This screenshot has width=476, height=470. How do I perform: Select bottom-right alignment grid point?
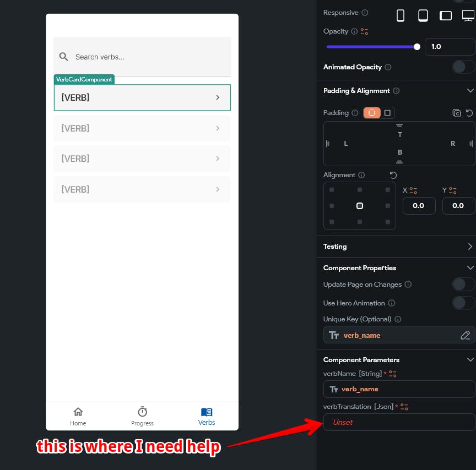click(x=388, y=222)
